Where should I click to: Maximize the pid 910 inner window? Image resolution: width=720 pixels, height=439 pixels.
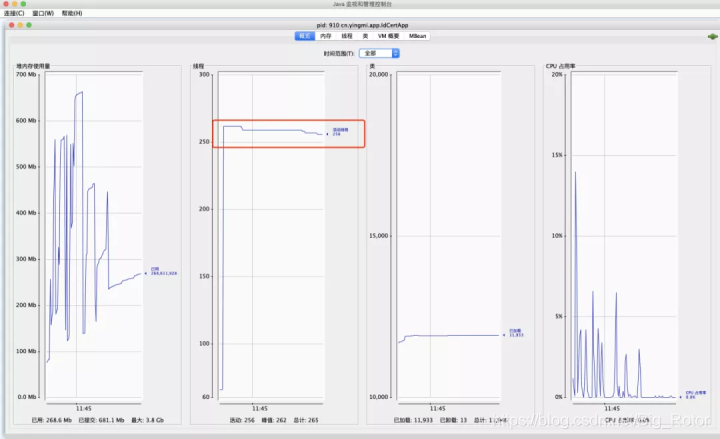tap(29, 25)
